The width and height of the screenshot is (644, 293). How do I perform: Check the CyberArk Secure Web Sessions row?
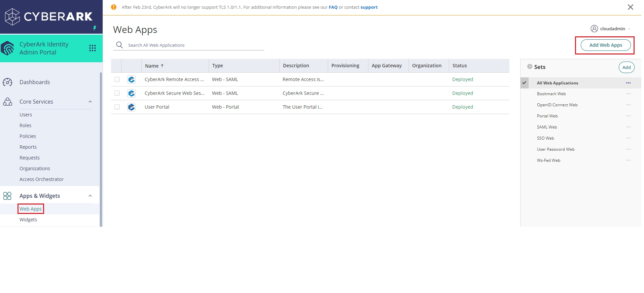tap(117, 93)
